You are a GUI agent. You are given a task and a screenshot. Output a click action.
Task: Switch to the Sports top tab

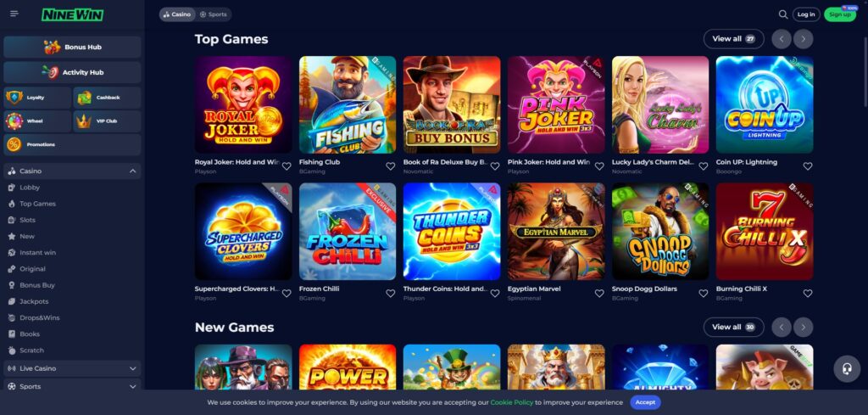pos(213,14)
